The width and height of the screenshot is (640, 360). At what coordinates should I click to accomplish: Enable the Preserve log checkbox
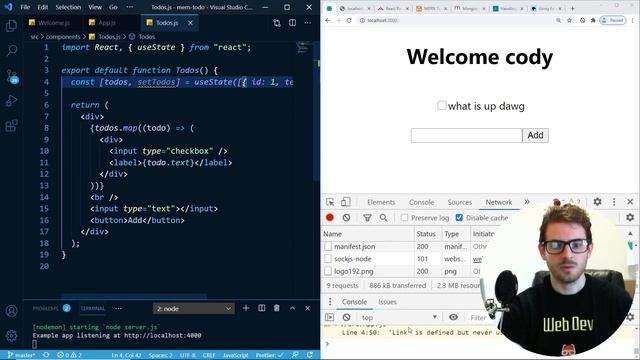click(404, 218)
